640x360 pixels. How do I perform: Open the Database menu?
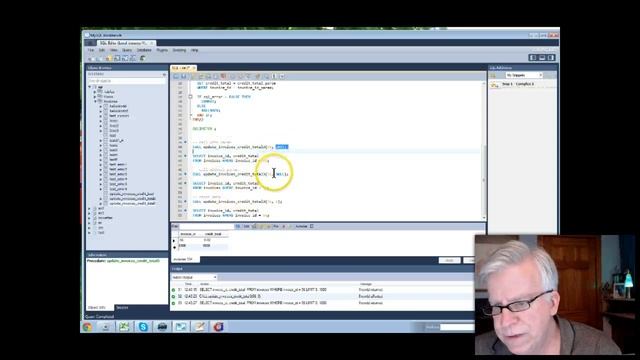[x=144, y=50]
